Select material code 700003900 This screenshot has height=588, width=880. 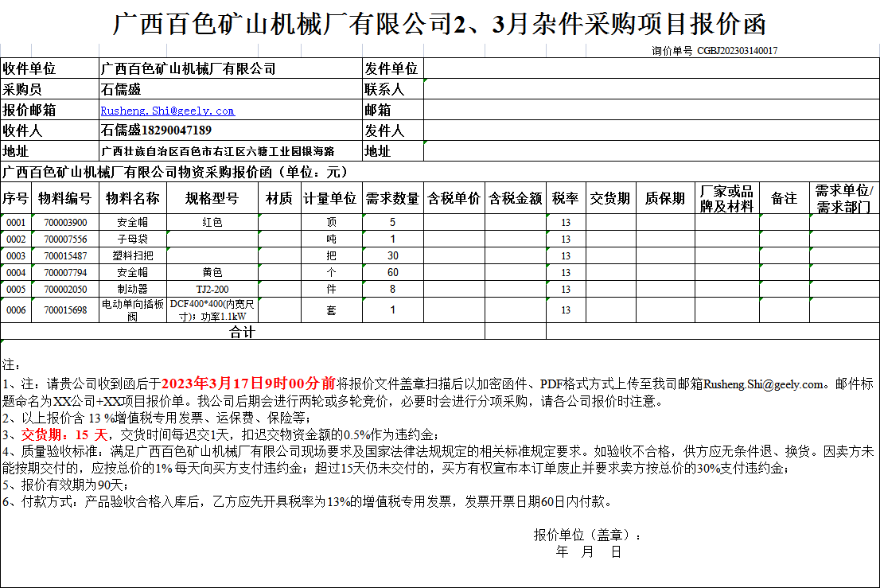tap(65, 222)
